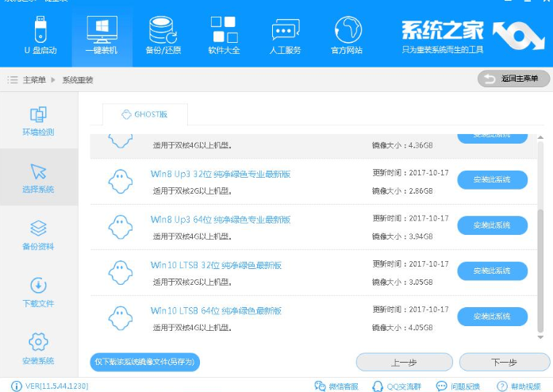Click the 镜像大小:4.05GB text
Screen dimensions: 553x392
coord(402,328)
